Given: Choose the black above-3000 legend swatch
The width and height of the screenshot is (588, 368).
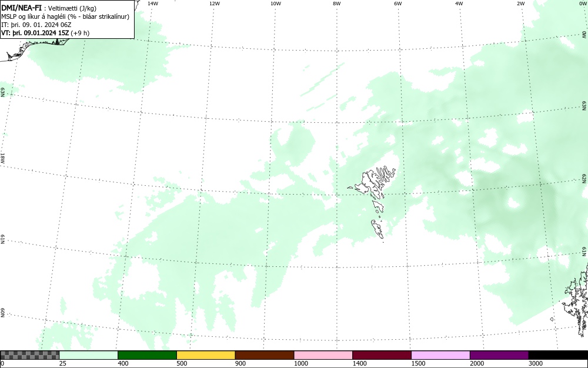Looking at the screenshot, I should pyautogui.click(x=558, y=355).
